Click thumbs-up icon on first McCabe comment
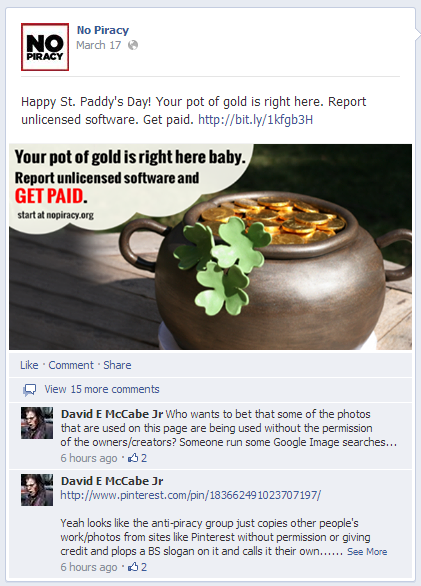The width and height of the screenshot is (421, 586). [133, 458]
